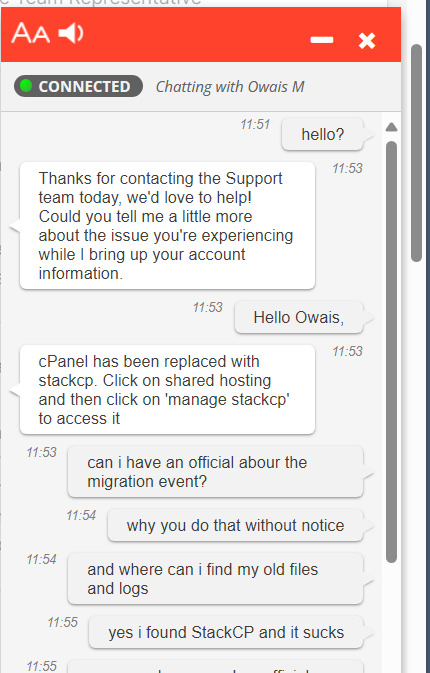
Task: Minimize the chat window
Action: tap(322, 40)
